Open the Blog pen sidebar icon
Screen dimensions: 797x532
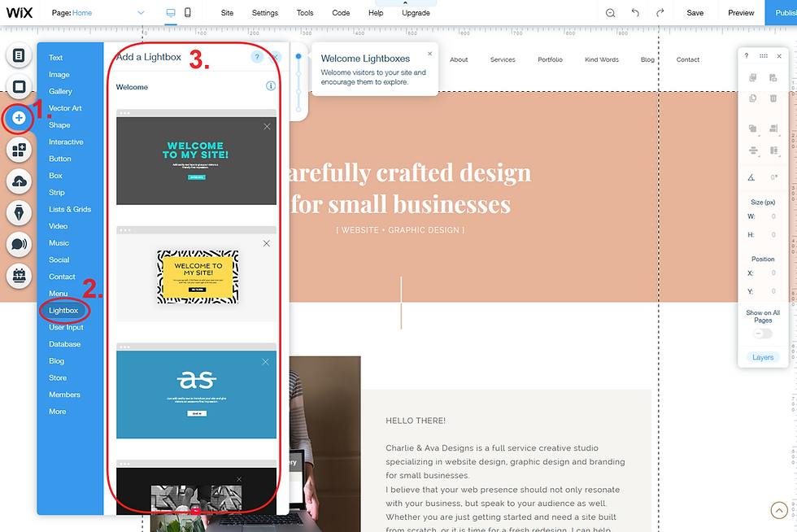19,212
